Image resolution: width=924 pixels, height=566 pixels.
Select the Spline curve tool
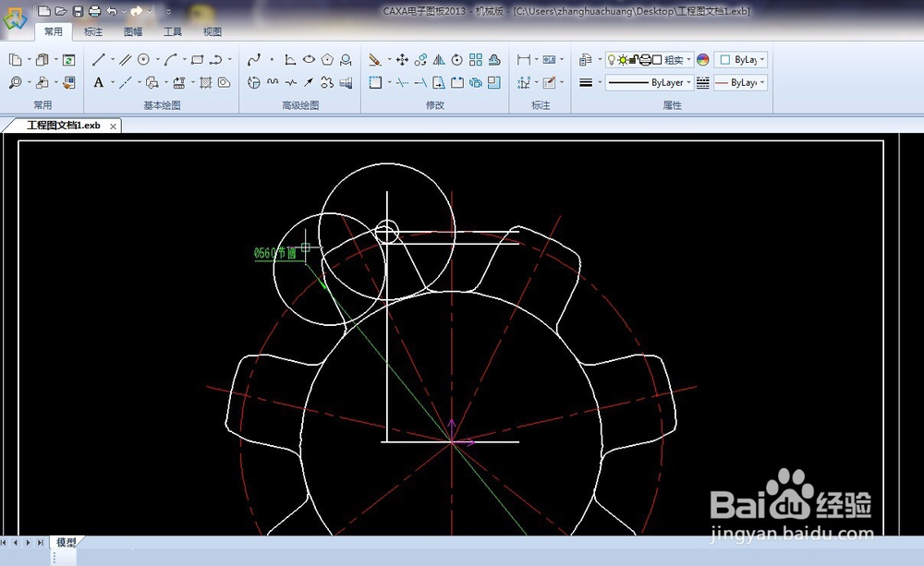(x=254, y=59)
